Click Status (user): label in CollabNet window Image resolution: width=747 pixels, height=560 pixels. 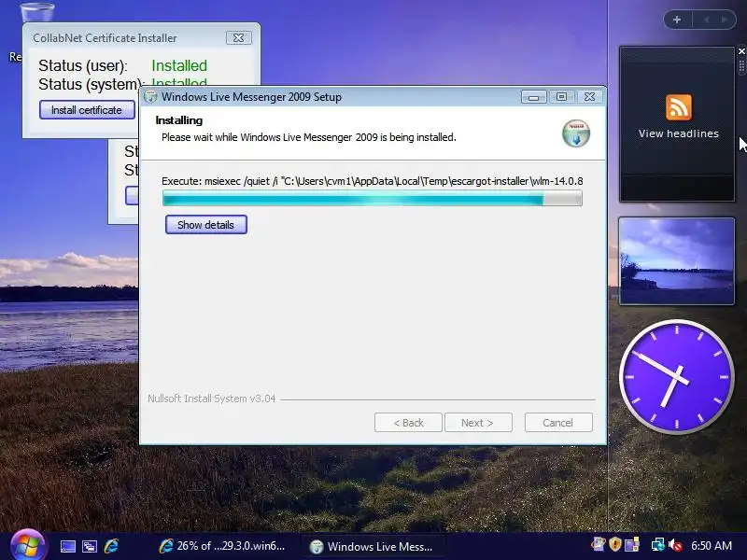pos(83,65)
